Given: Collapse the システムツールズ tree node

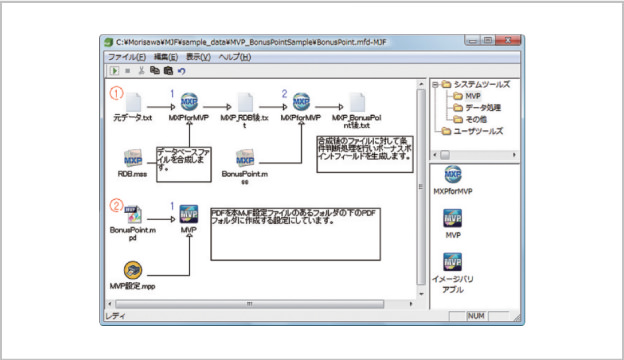Looking at the screenshot, I should tap(435, 84).
